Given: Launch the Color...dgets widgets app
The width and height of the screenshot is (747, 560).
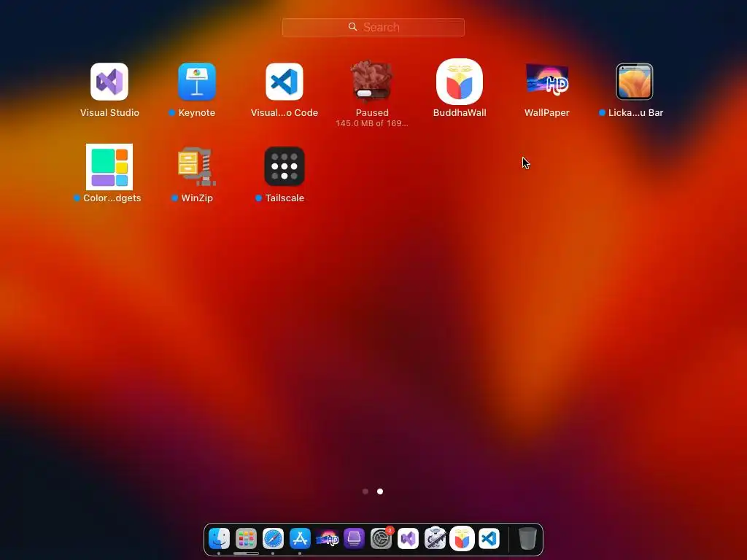Looking at the screenshot, I should point(109,167).
